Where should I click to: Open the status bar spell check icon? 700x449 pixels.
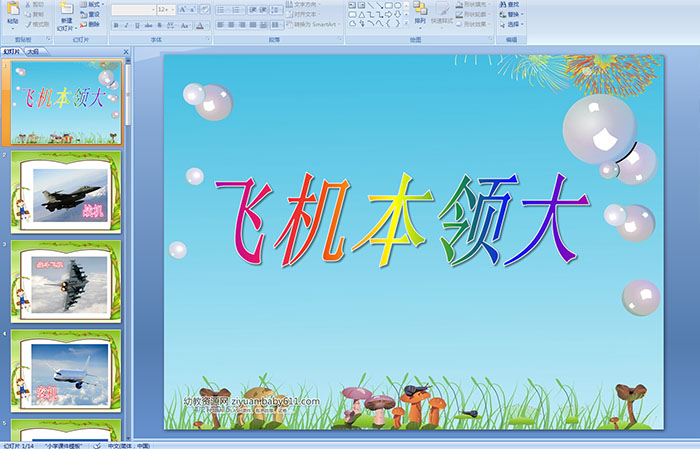pos(96,445)
